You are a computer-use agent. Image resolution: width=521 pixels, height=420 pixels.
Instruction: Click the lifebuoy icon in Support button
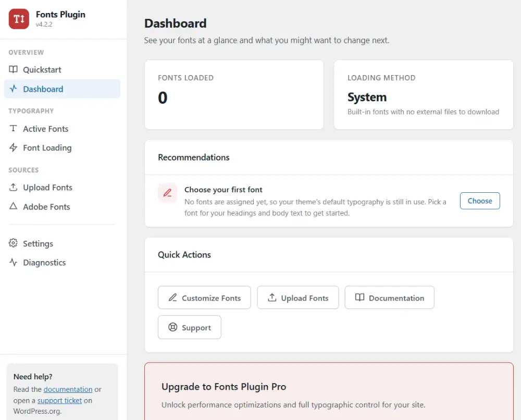click(x=173, y=327)
